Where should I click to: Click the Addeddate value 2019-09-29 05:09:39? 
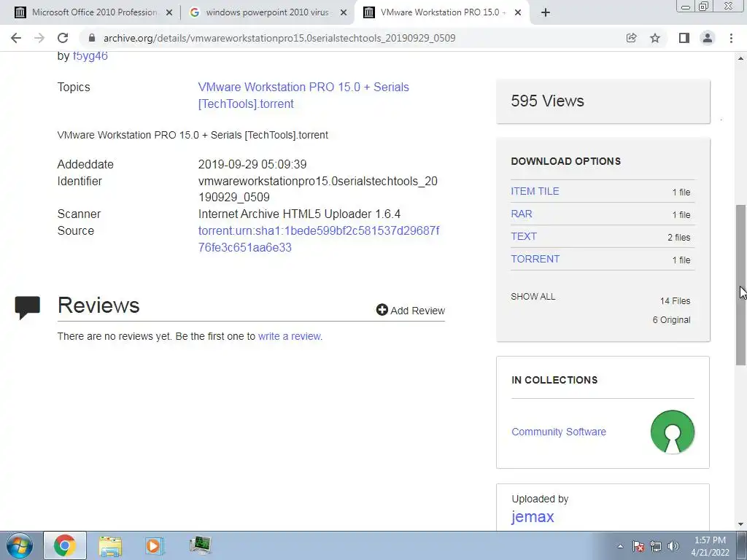(252, 164)
